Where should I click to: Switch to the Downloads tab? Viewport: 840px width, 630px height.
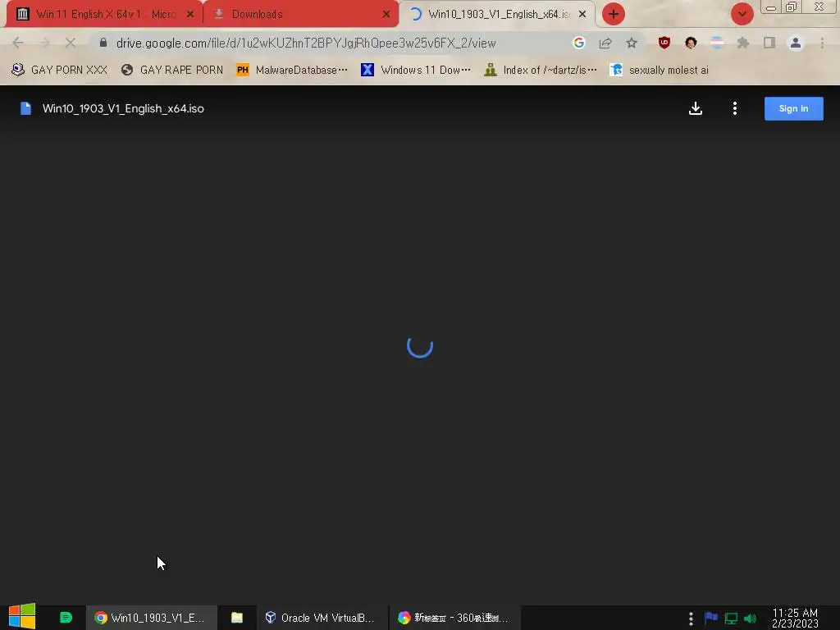[301, 15]
